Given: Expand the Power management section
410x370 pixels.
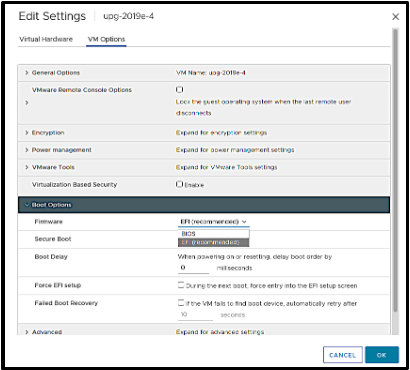Looking at the screenshot, I should (27, 150).
